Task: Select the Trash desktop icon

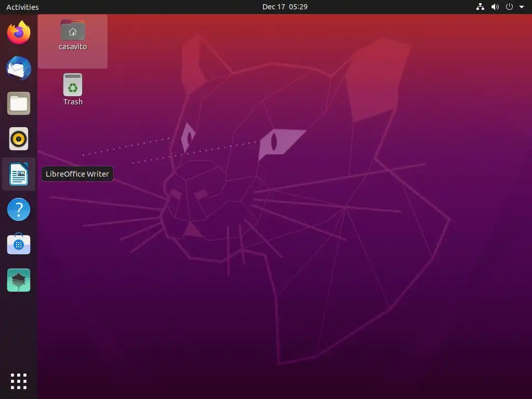Action: 73,85
